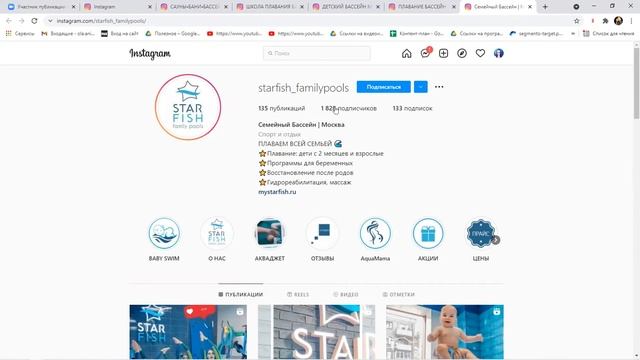
Task: Open Контент-план bookmark
Action: coord(417,33)
